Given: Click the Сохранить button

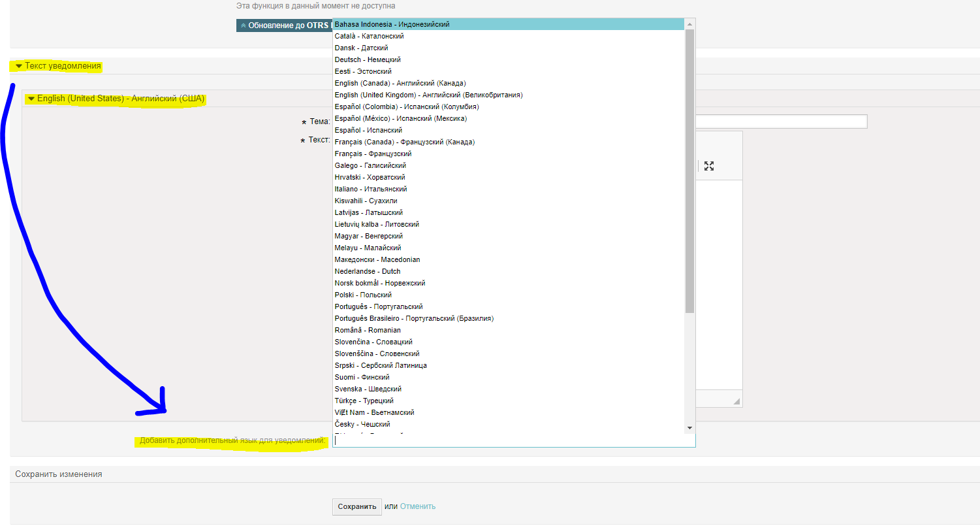Looking at the screenshot, I should point(357,506).
